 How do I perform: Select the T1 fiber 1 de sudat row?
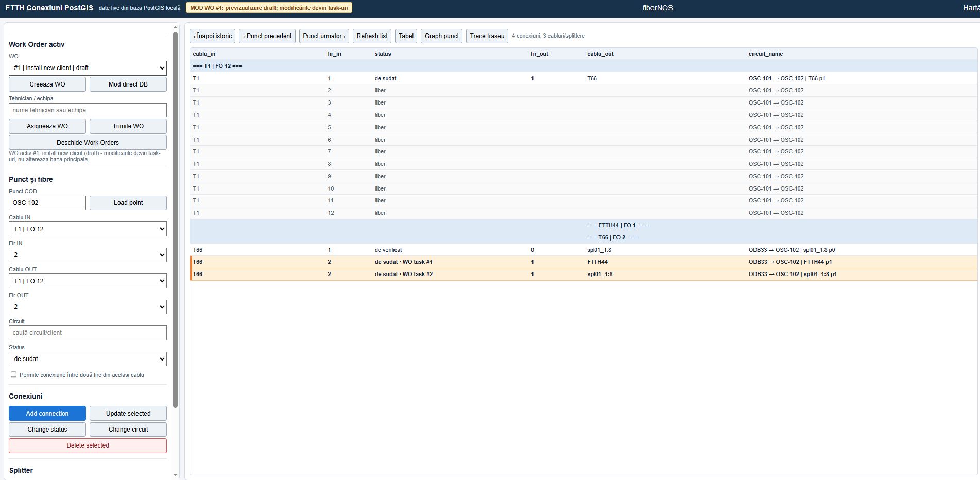point(583,78)
